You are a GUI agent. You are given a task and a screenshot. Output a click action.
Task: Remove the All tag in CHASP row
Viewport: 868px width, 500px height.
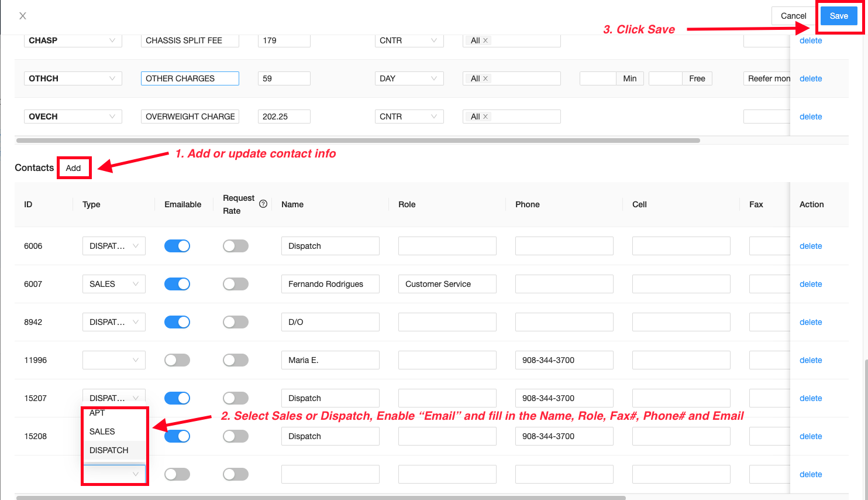point(485,40)
